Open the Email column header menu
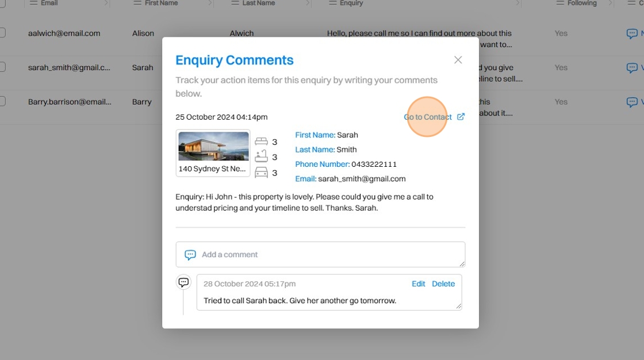Image resolution: width=644 pixels, height=360 pixels. (33, 3)
